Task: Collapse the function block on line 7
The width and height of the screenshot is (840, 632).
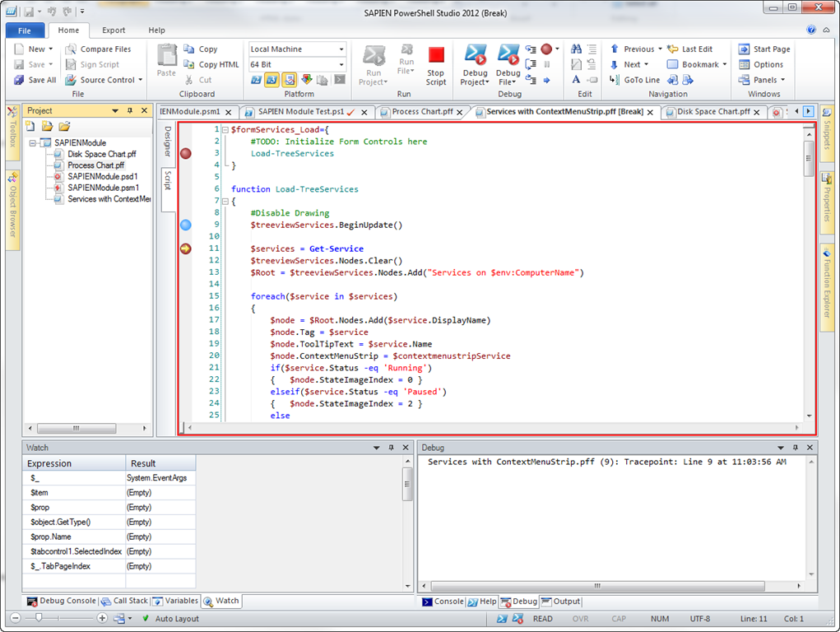Action: click(x=225, y=202)
